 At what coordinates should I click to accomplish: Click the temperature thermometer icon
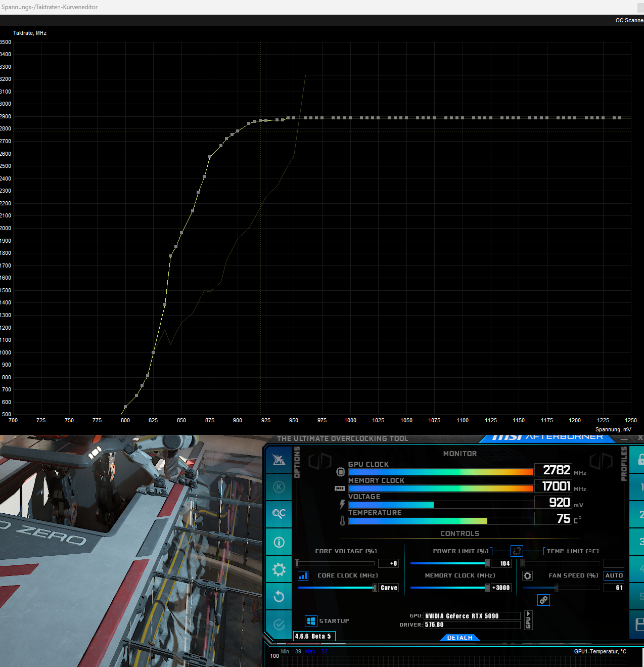click(x=342, y=520)
